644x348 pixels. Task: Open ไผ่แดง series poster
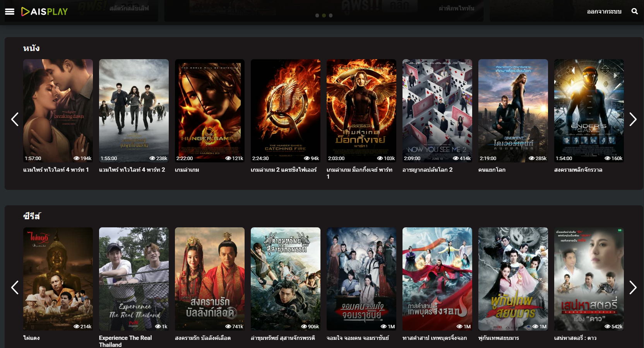pos(58,279)
